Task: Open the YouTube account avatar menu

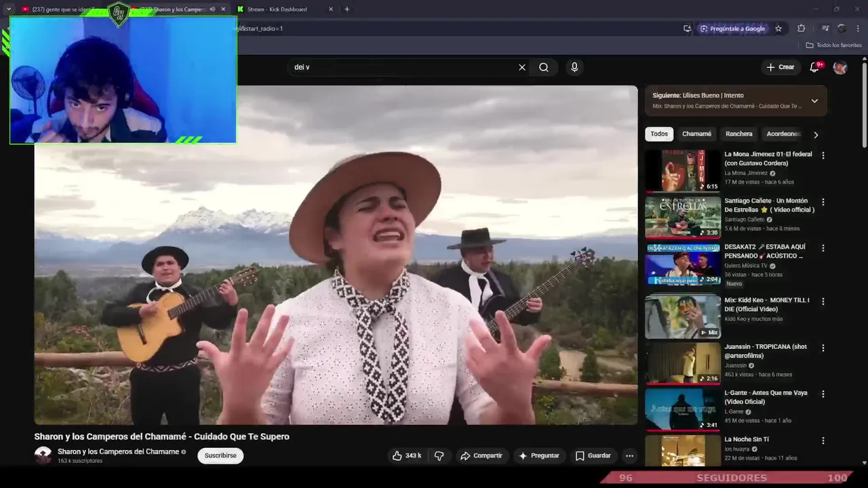Action: (x=840, y=67)
